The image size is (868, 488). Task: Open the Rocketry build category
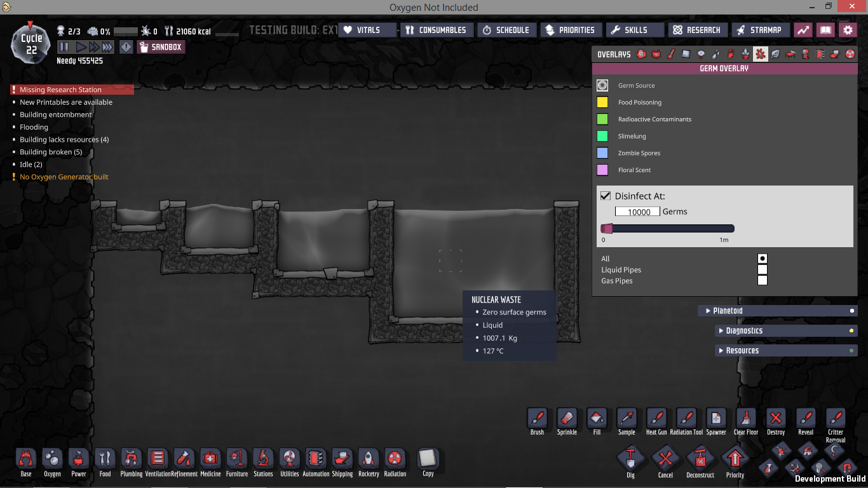point(369,459)
